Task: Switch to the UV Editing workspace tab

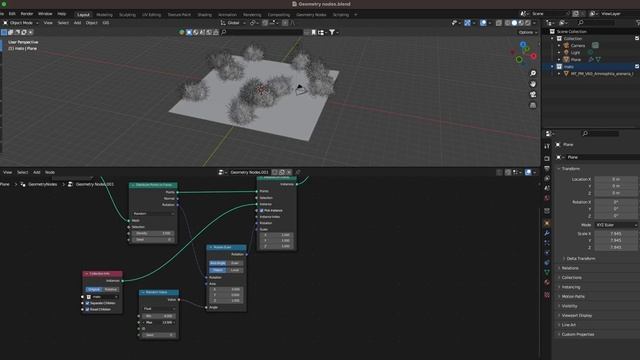Action: (151, 15)
